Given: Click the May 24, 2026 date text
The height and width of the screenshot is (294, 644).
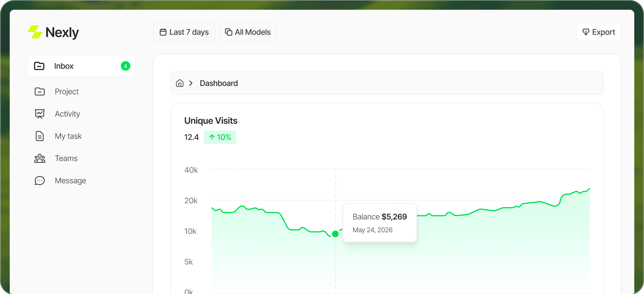Looking at the screenshot, I should point(373,230).
